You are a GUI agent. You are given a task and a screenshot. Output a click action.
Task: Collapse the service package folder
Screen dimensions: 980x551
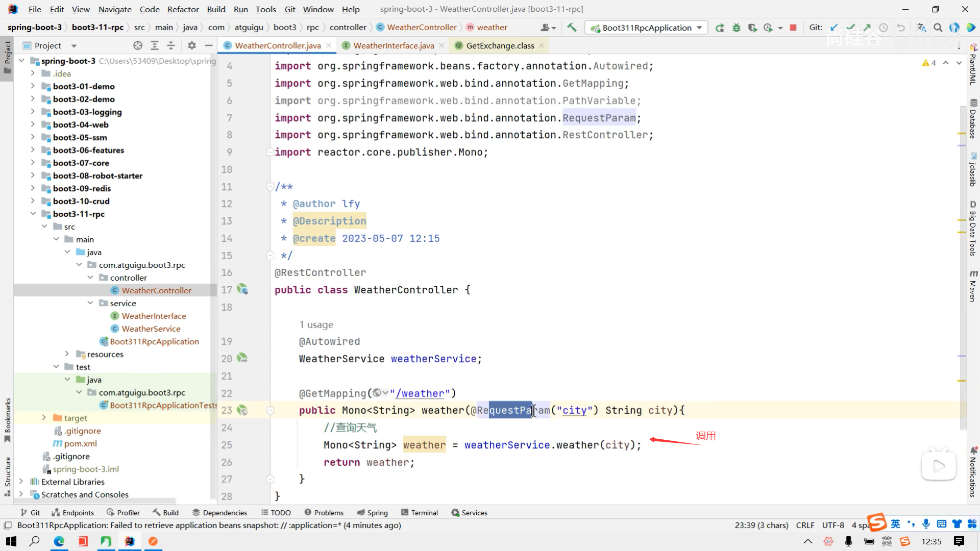(x=90, y=303)
